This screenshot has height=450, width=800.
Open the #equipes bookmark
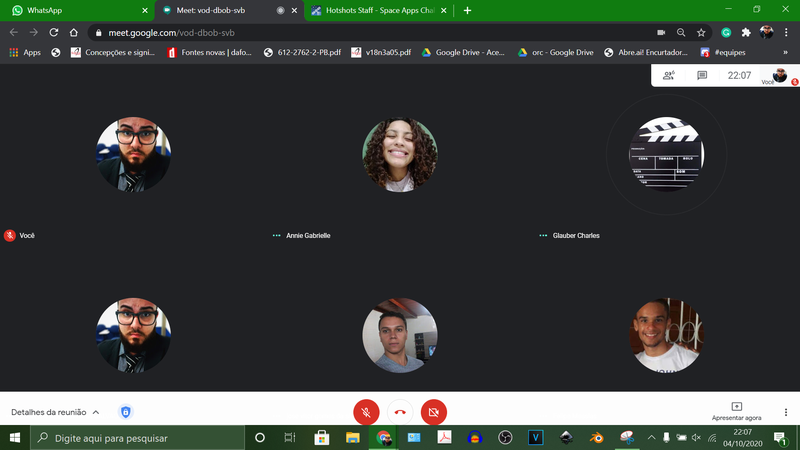tap(723, 52)
